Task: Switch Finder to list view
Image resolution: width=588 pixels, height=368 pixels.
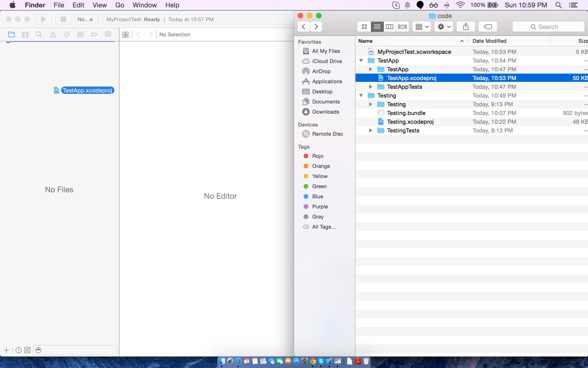Action: point(377,27)
